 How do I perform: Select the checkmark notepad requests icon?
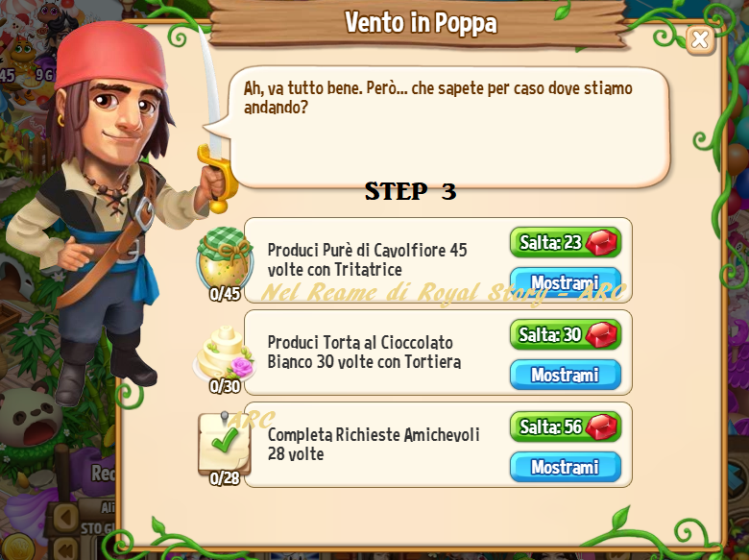coord(225,444)
